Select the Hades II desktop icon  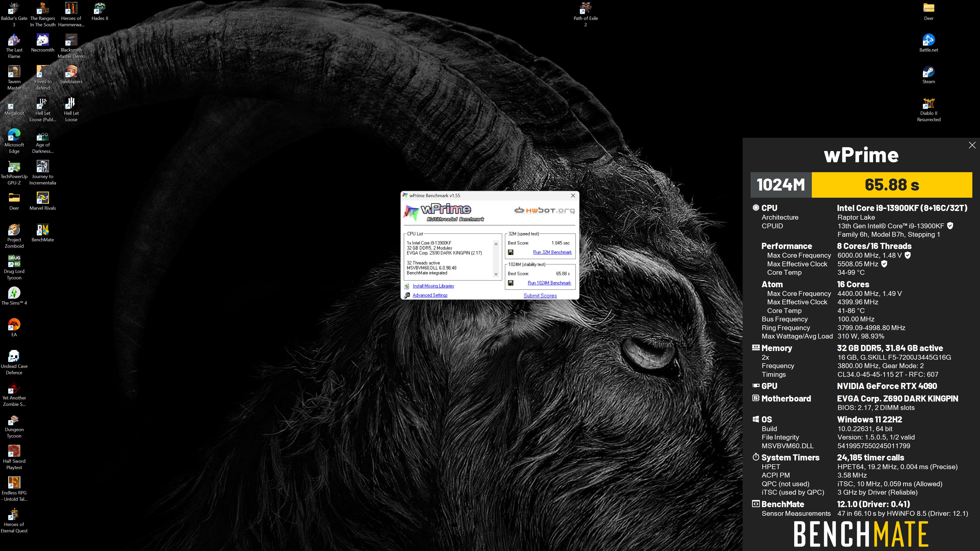[x=100, y=11]
